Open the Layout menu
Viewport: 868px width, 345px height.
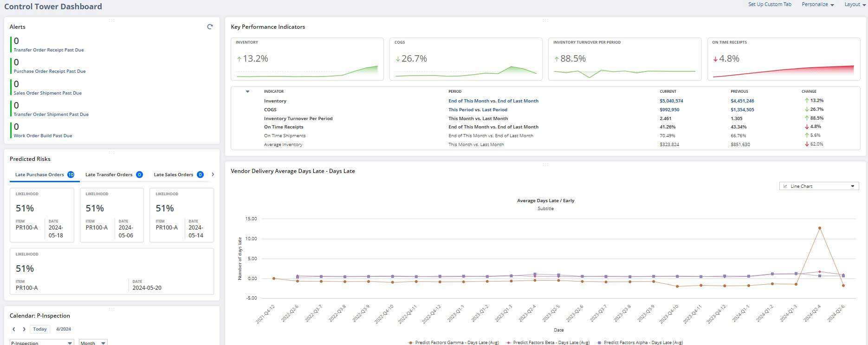[855, 4]
